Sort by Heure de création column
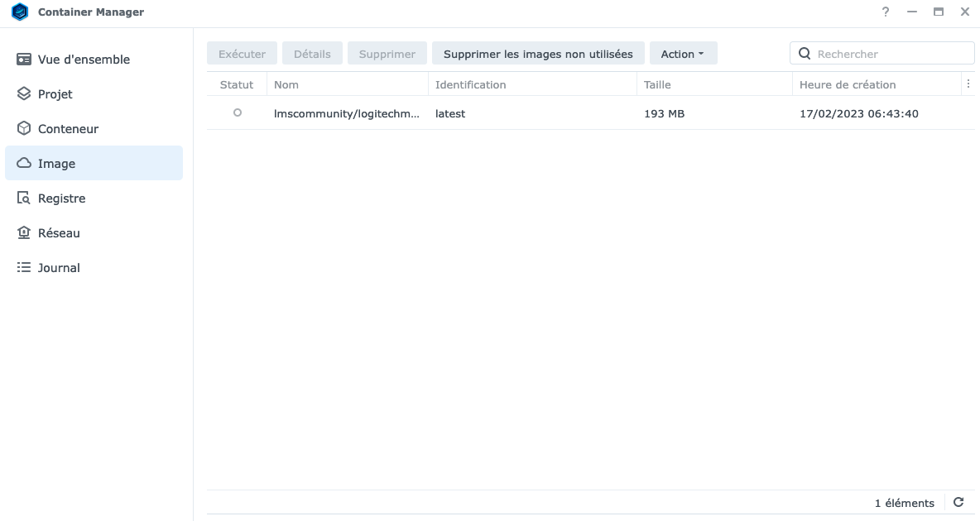 click(848, 84)
